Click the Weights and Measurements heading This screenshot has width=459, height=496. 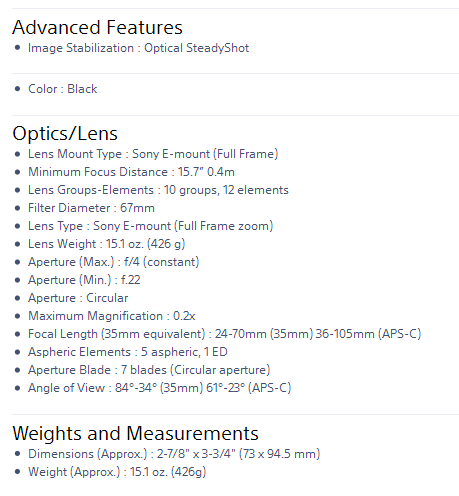pyautogui.click(x=135, y=433)
